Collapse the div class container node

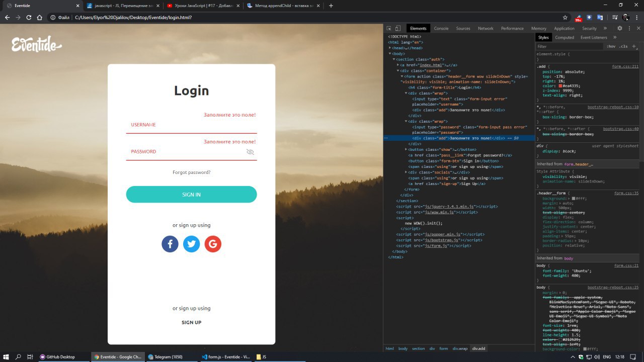(x=398, y=70)
